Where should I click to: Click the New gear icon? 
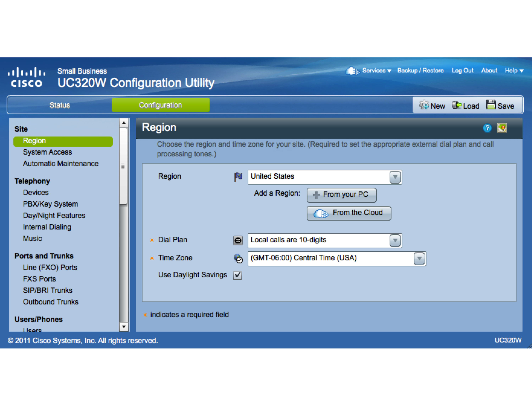(424, 105)
